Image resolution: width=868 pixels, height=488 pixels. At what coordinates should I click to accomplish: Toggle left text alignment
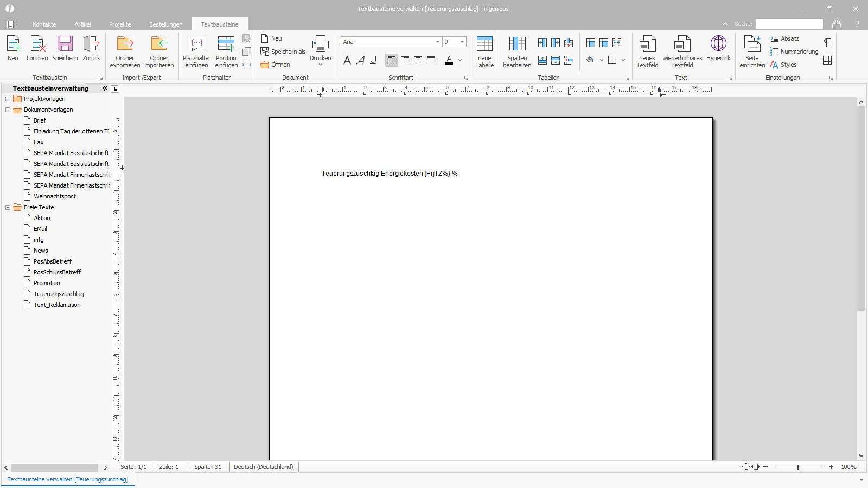click(392, 60)
